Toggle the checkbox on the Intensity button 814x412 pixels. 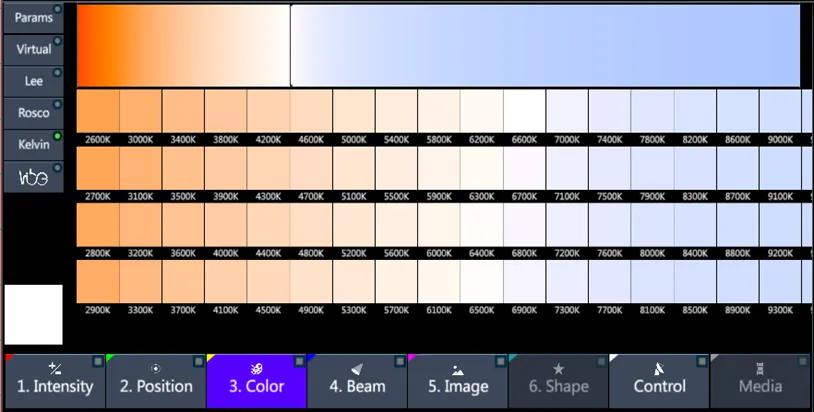coord(98,361)
